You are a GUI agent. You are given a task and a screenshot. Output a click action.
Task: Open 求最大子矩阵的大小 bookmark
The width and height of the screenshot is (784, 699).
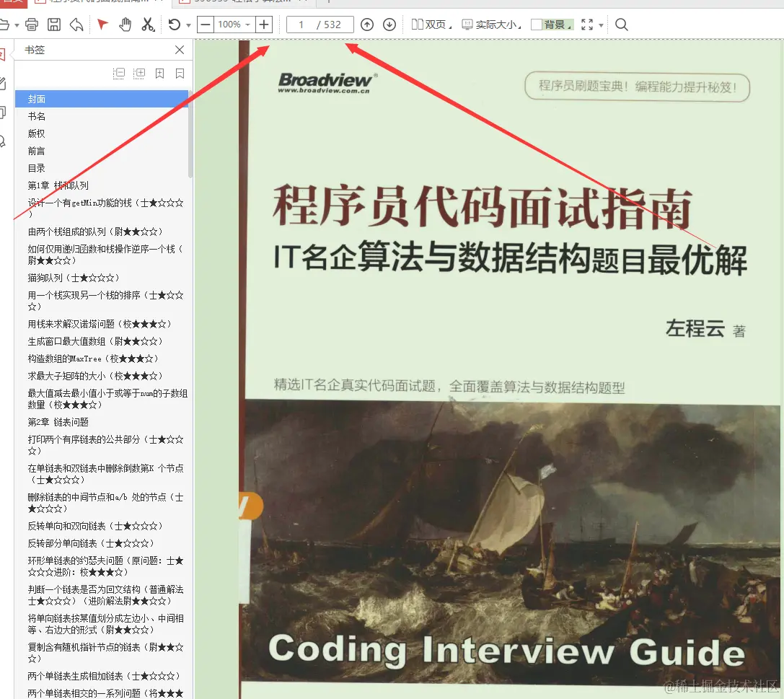tap(95, 376)
